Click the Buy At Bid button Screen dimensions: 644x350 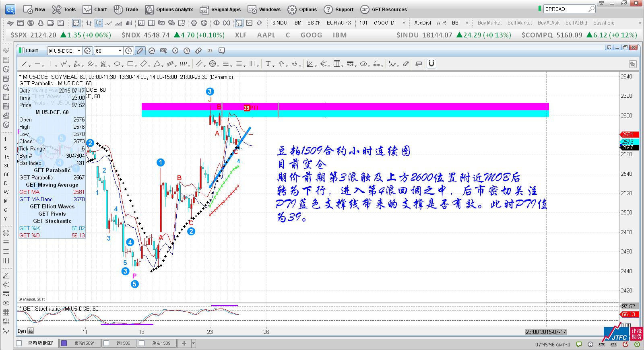(604, 23)
